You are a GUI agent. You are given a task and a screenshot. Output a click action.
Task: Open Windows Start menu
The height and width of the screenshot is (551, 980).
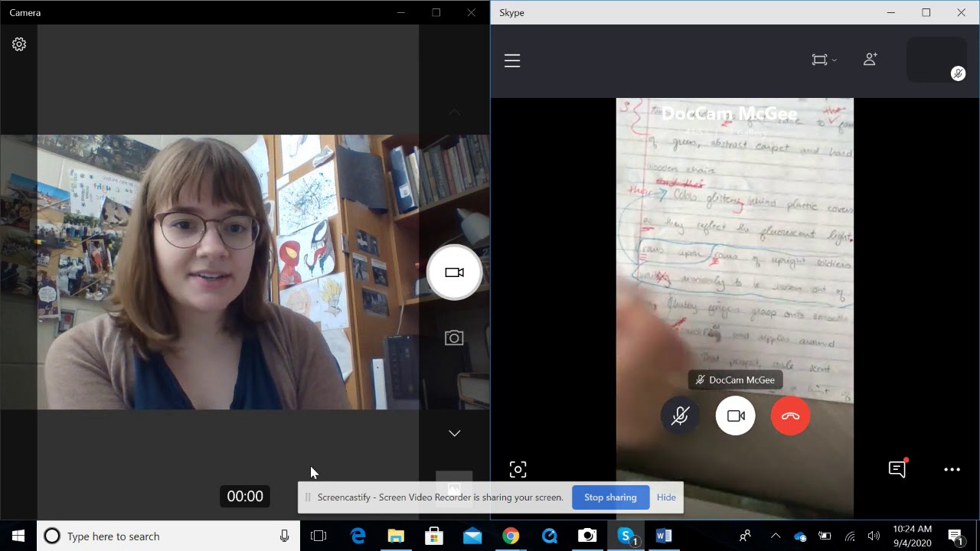[18, 536]
